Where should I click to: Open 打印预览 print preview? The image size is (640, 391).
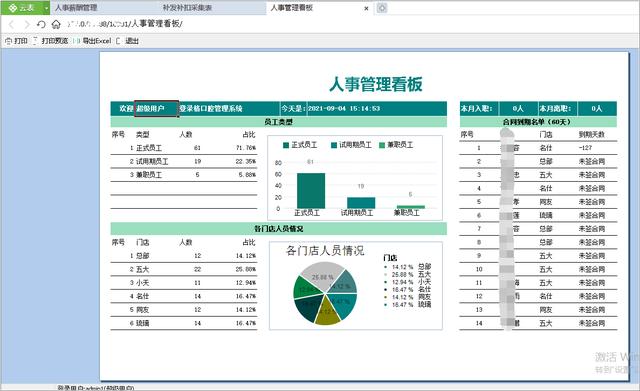coord(51,41)
